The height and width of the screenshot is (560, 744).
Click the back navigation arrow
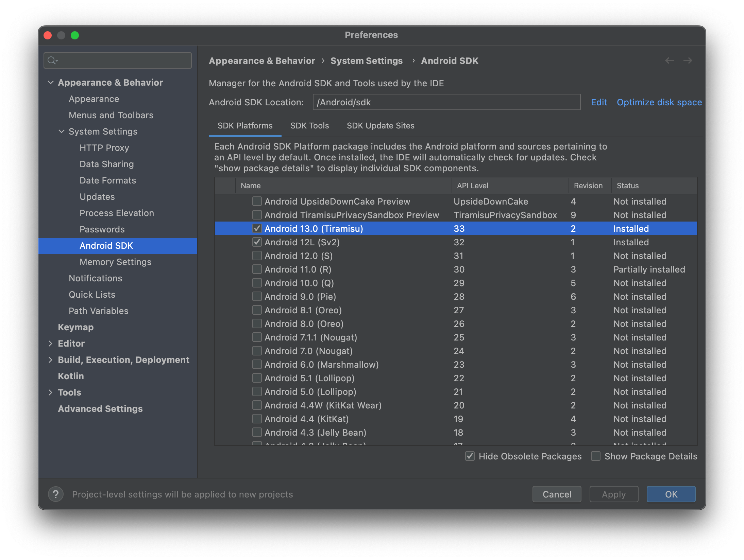pos(670,60)
